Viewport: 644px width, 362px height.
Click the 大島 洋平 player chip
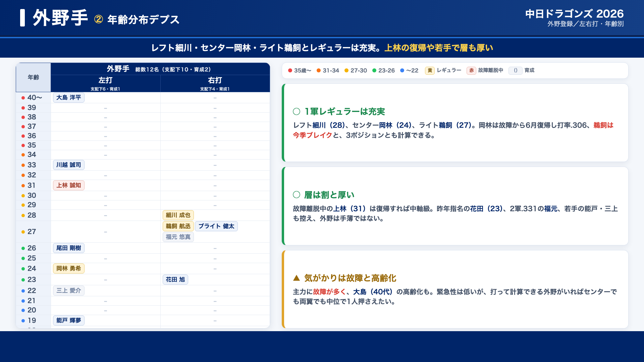pos(68,98)
